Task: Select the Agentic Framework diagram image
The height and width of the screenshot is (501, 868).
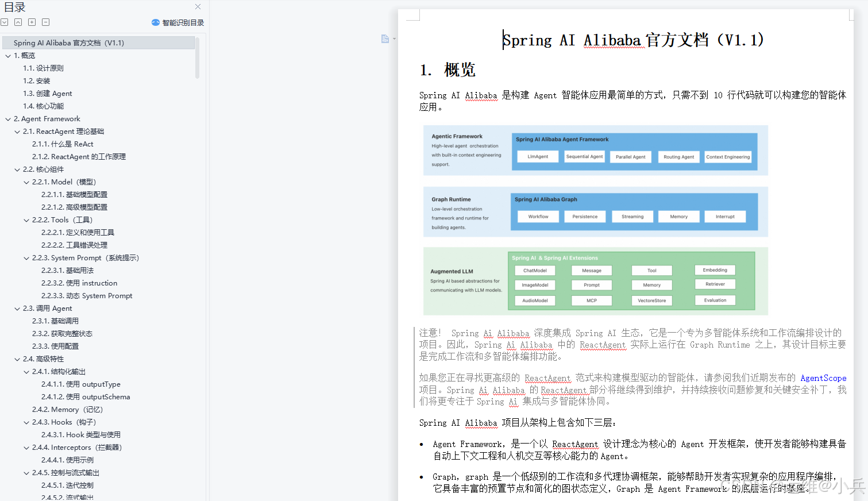Action: coord(596,151)
